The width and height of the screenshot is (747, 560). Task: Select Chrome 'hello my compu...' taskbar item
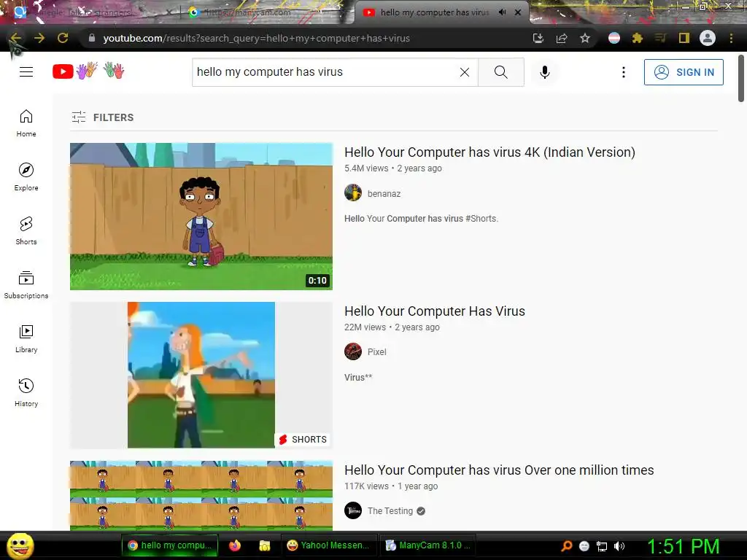pyautogui.click(x=170, y=545)
